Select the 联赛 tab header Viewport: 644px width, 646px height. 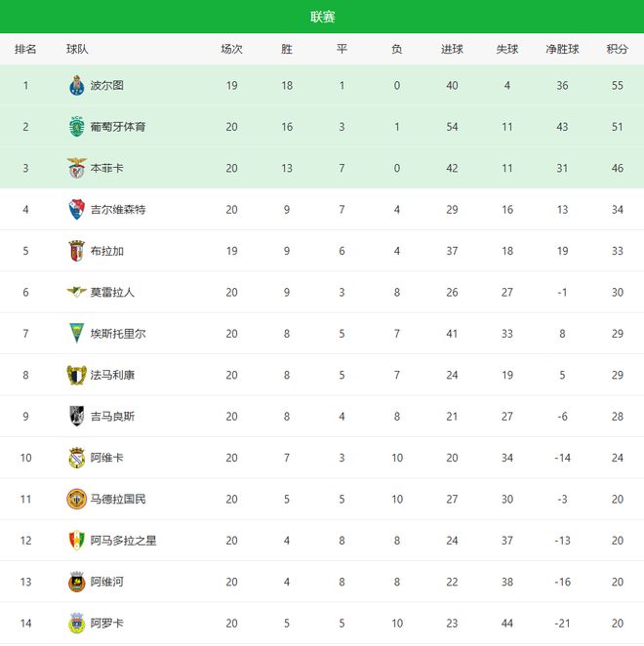click(322, 17)
